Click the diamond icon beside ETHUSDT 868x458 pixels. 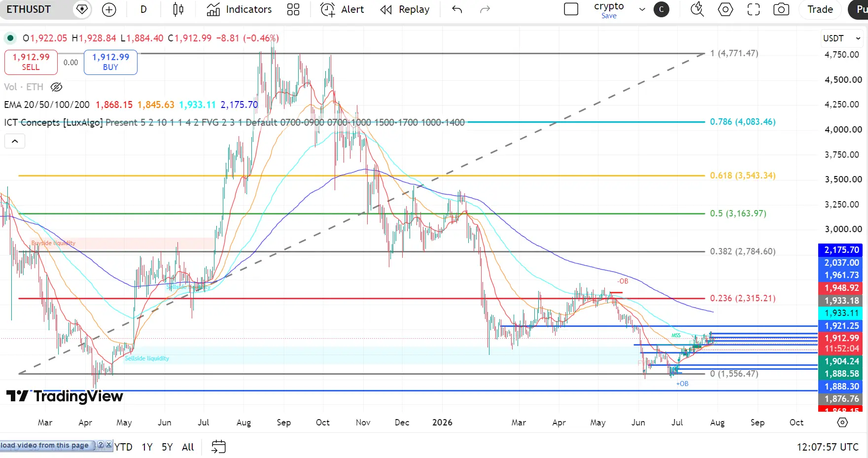(x=82, y=9)
